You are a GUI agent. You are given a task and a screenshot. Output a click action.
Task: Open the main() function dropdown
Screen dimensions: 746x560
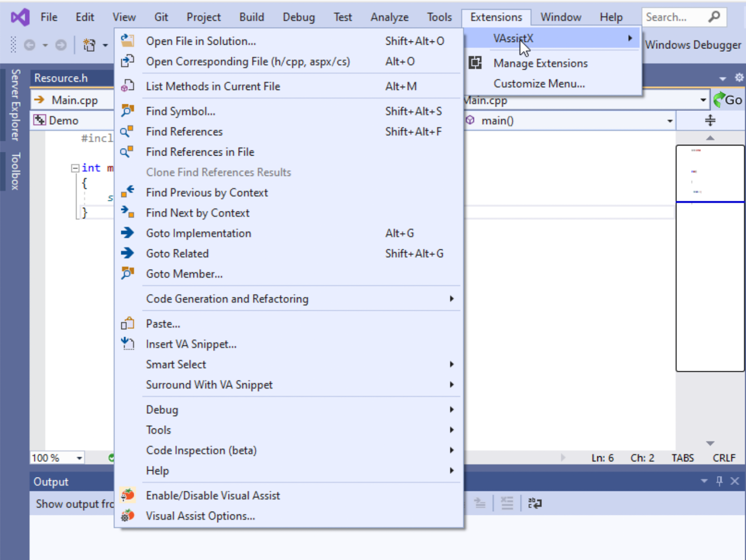coord(670,121)
